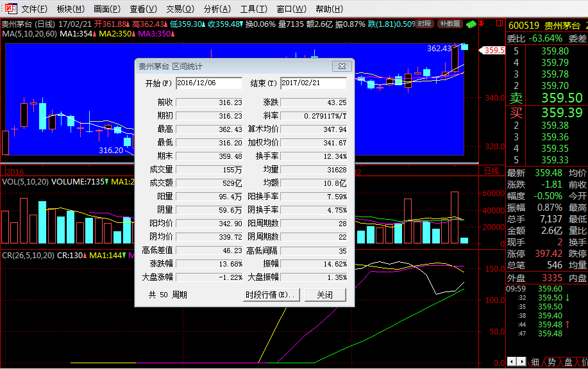
Task: Click the 共 50 周期 label
Action: coord(167,295)
